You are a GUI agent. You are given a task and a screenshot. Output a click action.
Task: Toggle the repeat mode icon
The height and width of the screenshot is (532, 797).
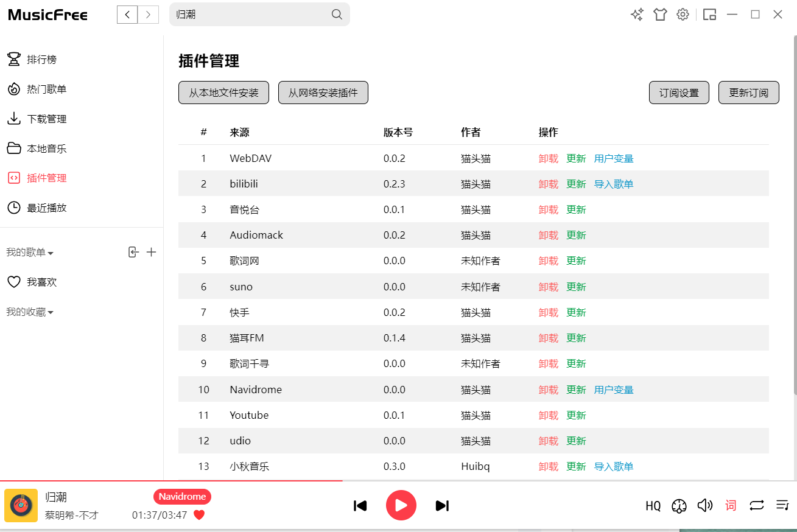tap(756, 505)
